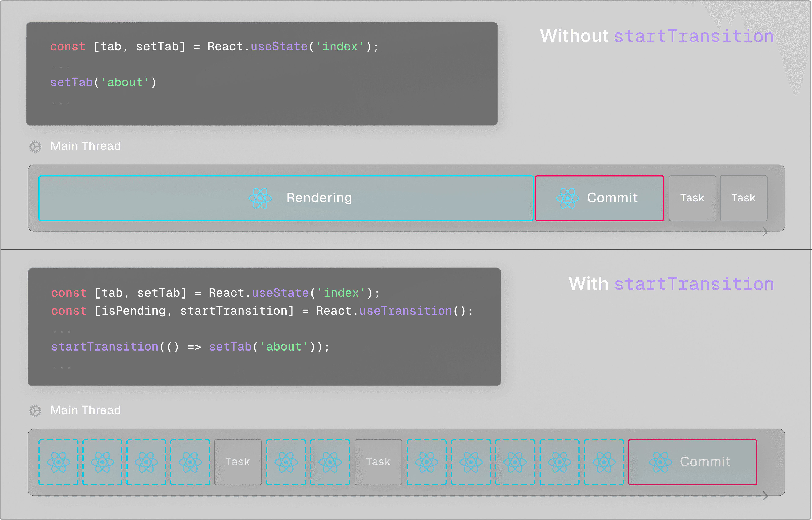Viewport: 812px width, 520px height.
Task: Click the arrow at the end of the top timeline
Action: [x=765, y=232]
